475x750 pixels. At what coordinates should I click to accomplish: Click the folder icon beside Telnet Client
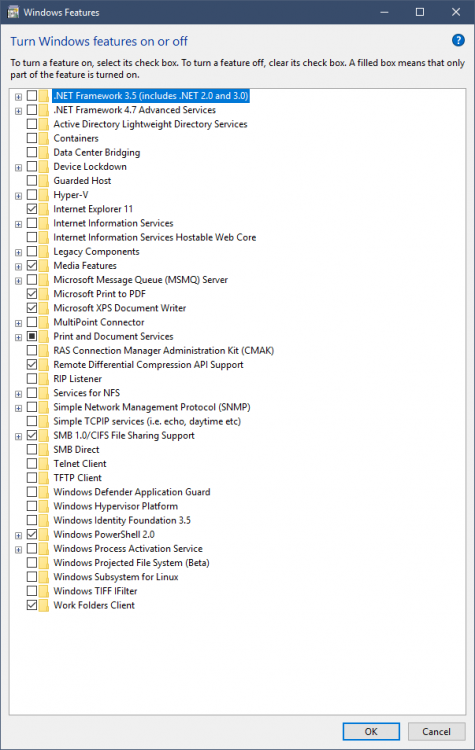[x=44, y=463]
